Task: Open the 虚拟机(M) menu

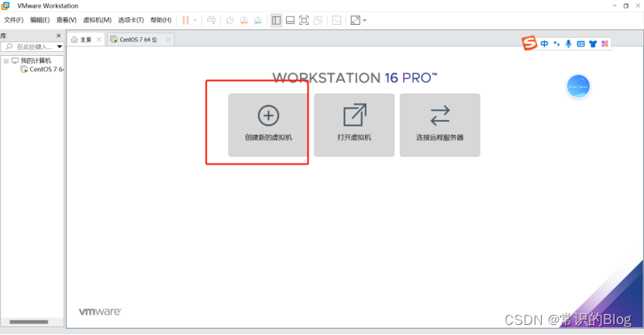Action: [98, 20]
